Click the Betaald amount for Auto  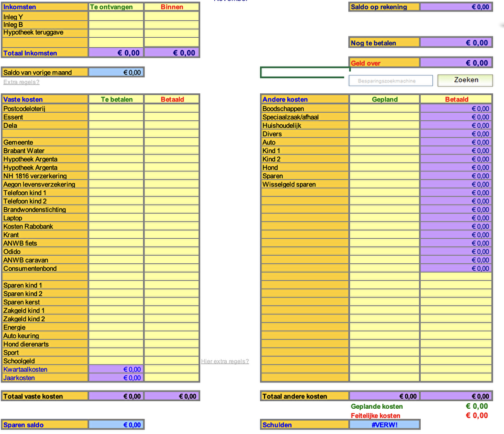[455, 142]
